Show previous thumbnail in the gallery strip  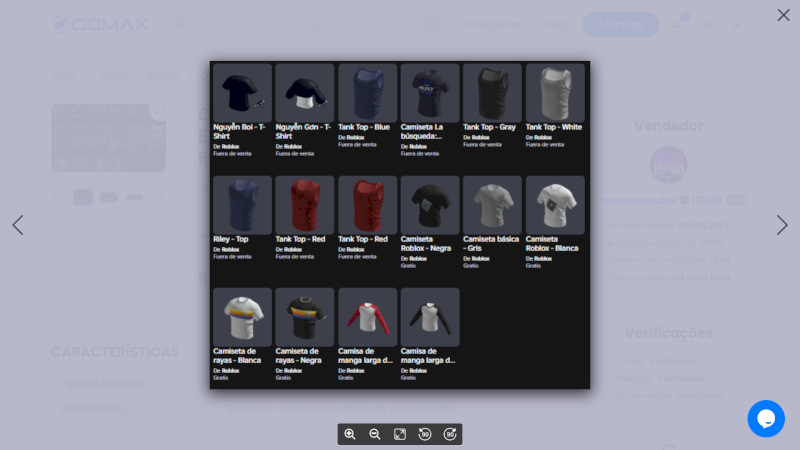[56, 197]
